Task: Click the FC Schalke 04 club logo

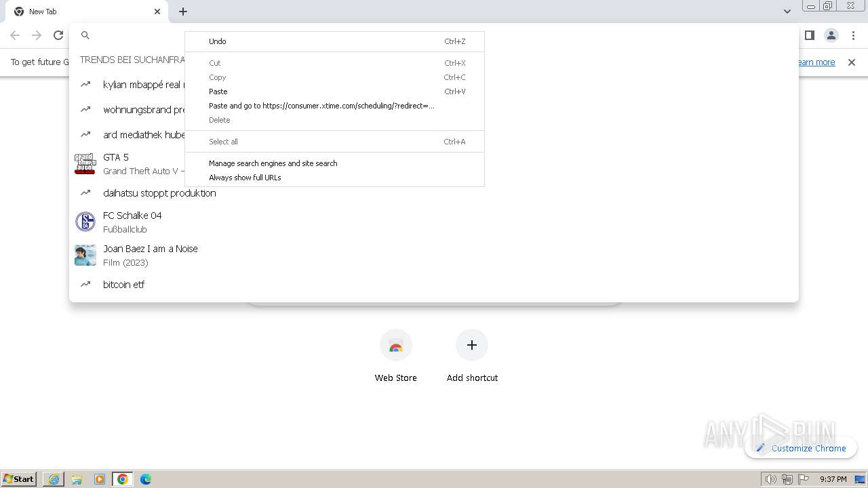Action: [x=85, y=222]
